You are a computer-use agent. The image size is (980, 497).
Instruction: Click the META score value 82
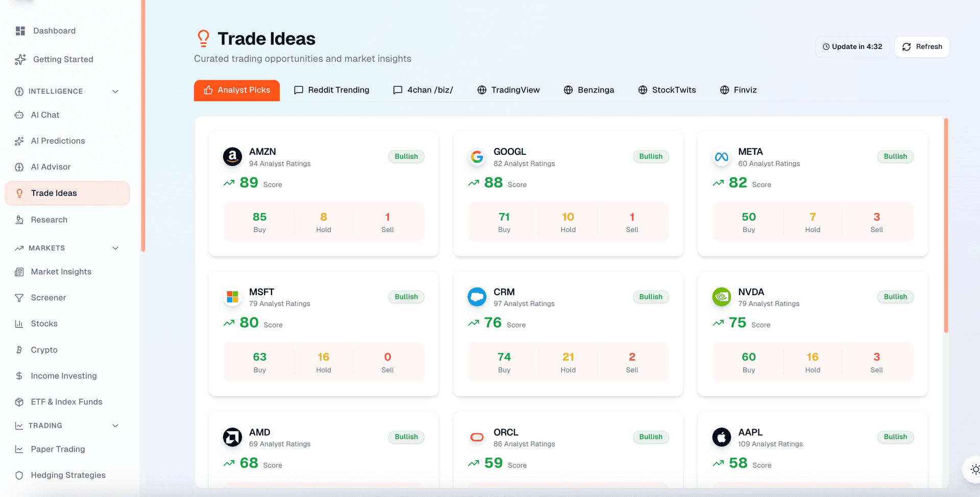(x=738, y=183)
